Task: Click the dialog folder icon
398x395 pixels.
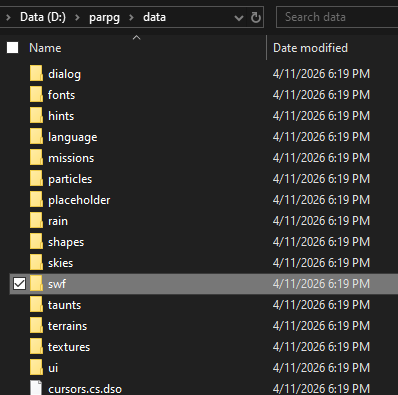Action: click(x=36, y=74)
